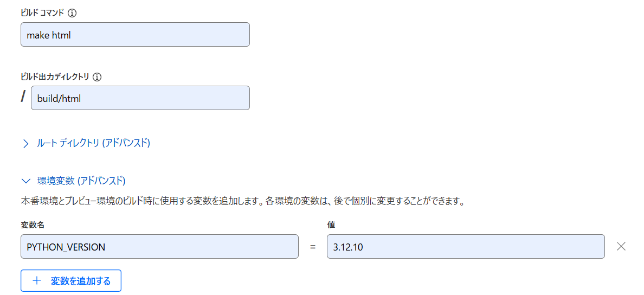Expand the ルート ディレクトリ (アドバンスド) section
The width and height of the screenshot is (644, 295).
tap(93, 143)
